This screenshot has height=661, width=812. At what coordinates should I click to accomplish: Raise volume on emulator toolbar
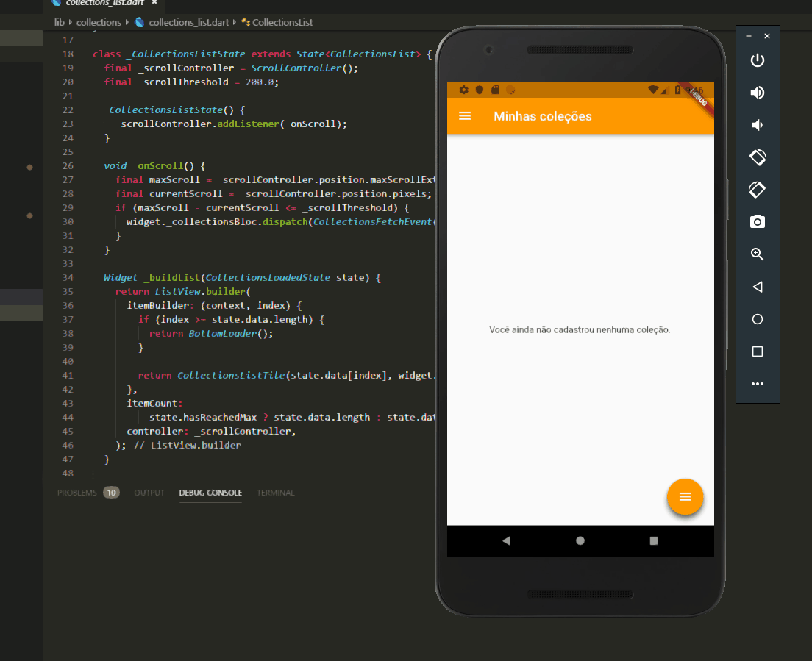click(x=757, y=93)
